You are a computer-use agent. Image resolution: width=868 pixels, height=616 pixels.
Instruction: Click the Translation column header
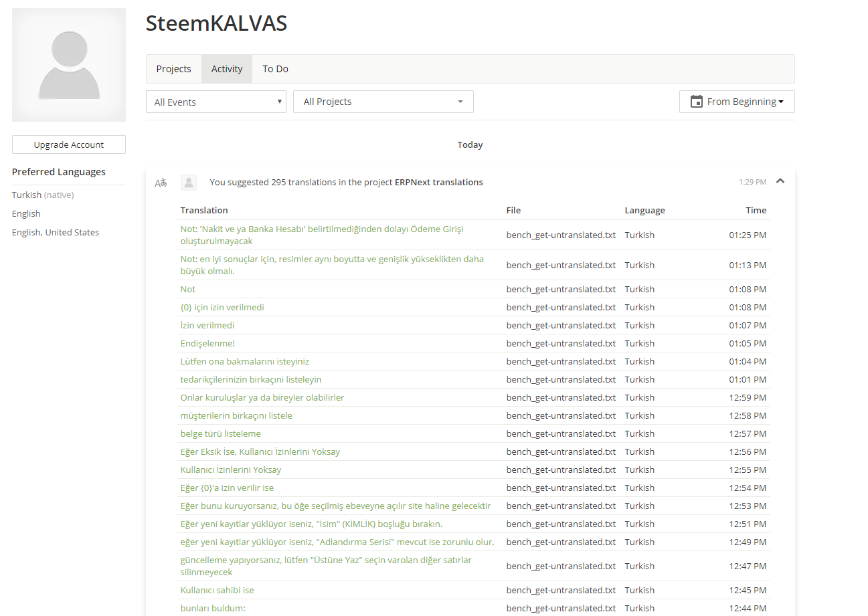click(x=204, y=210)
